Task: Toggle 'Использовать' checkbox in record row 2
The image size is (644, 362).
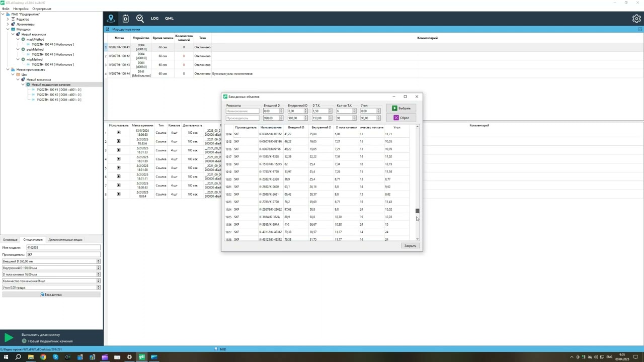Action: pyautogui.click(x=119, y=141)
